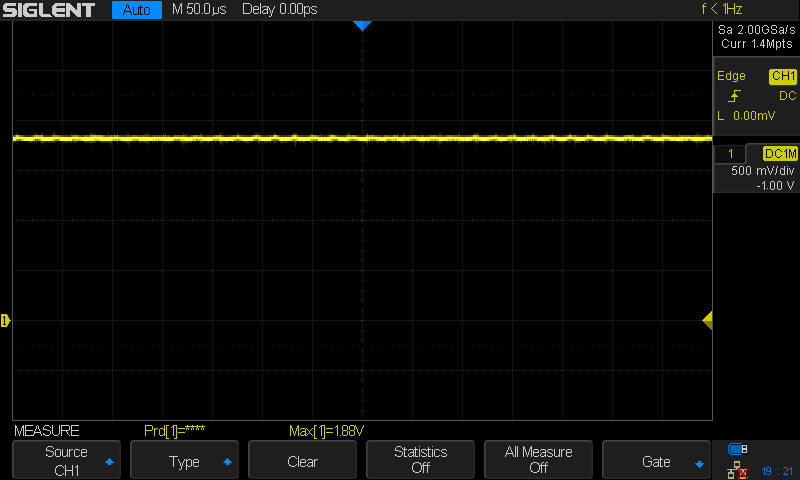Toggle the Statistics Off button

point(420,460)
